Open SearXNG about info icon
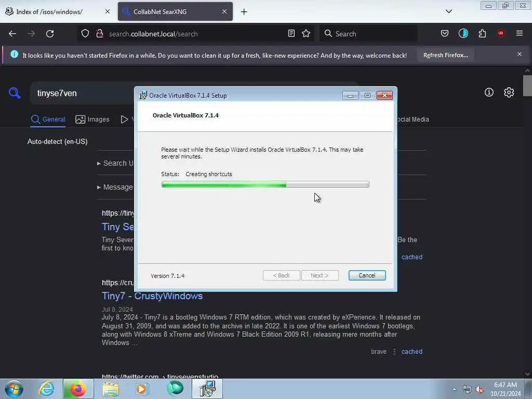 (x=489, y=92)
